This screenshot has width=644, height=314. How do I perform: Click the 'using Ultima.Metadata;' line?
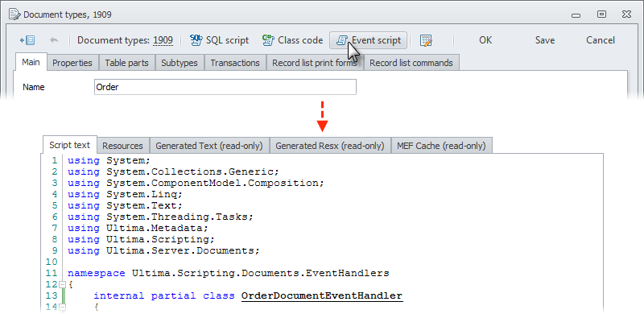click(138, 228)
